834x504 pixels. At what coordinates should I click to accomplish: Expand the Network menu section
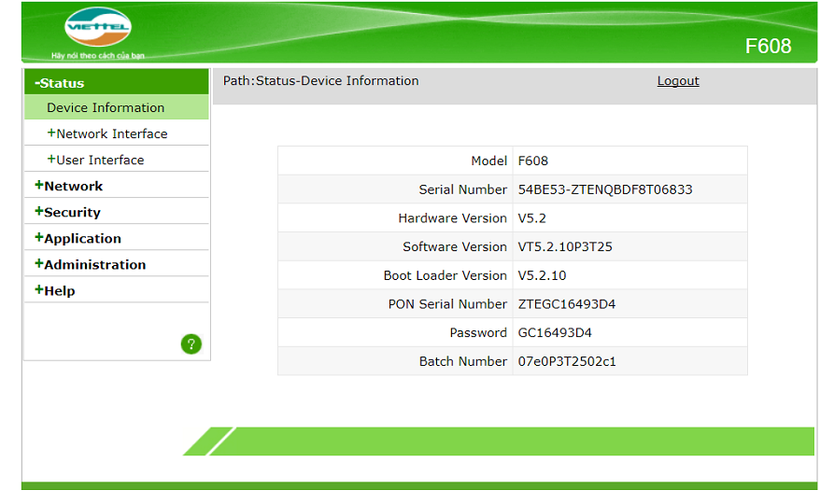point(69,186)
